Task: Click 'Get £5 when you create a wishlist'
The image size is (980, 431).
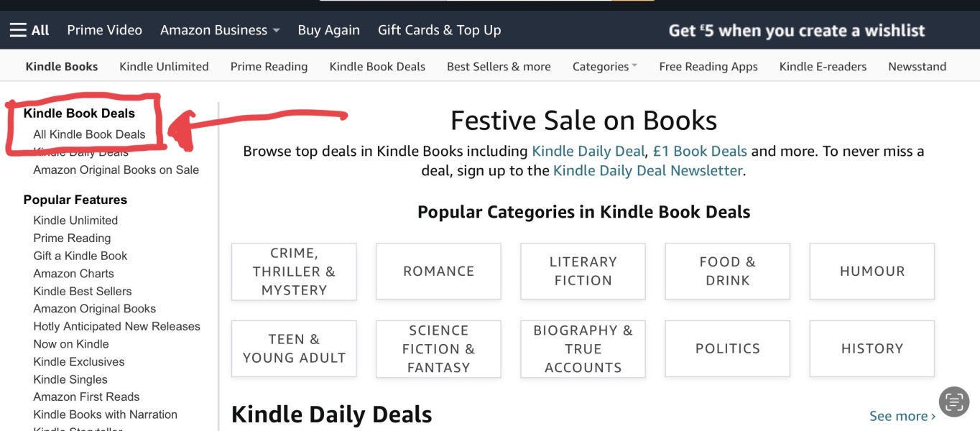Action: click(x=796, y=30)
